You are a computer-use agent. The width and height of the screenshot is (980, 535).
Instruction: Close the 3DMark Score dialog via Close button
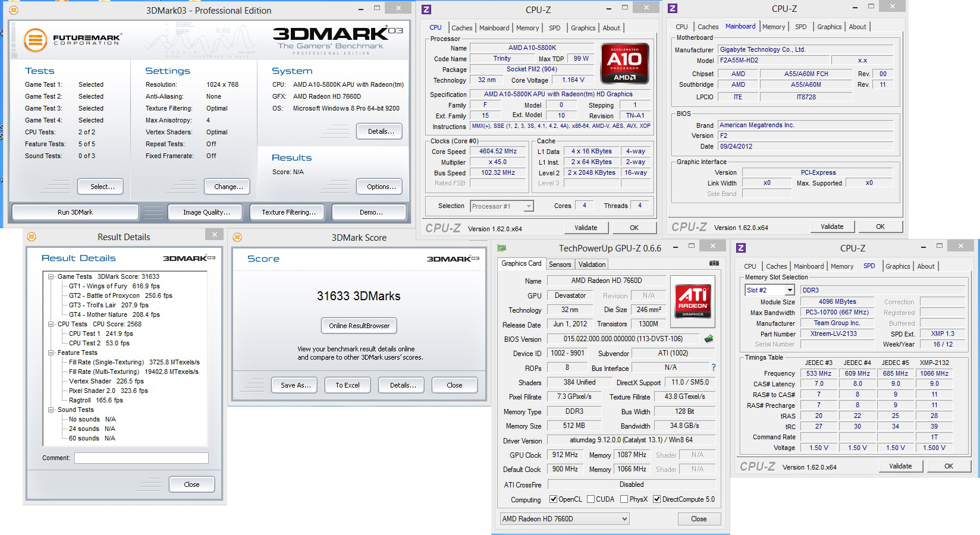tap(454, 385)
